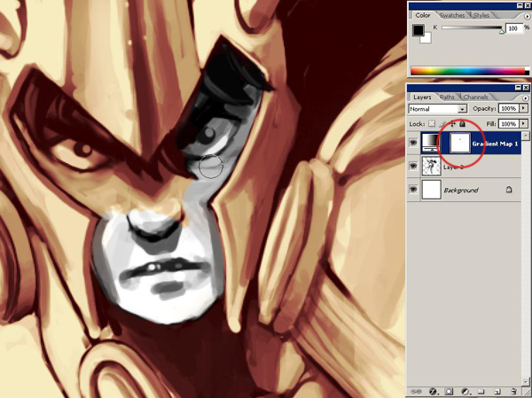Screen dimensions: 532x398
Task: Switch to the Paths tab
Action: [447, 98]
